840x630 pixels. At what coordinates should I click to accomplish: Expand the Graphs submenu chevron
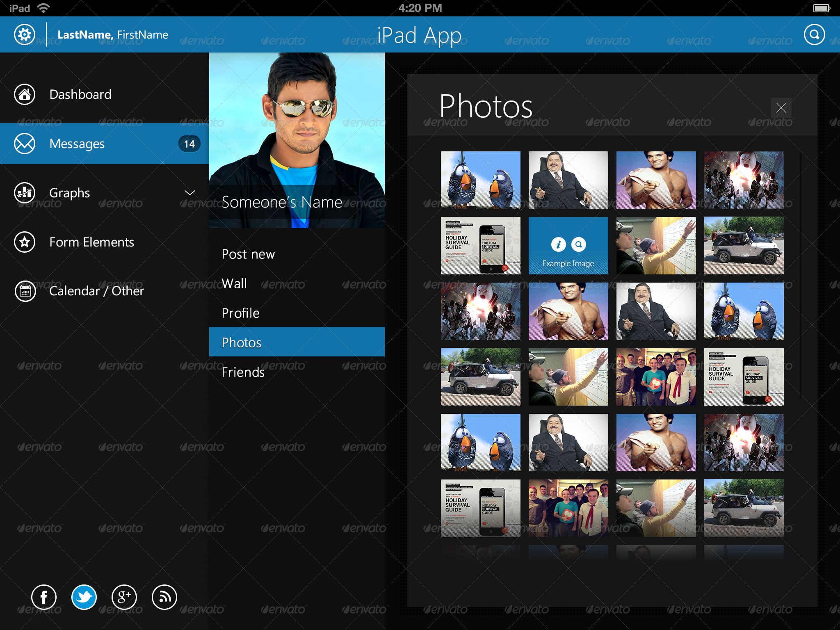point(189,193)
